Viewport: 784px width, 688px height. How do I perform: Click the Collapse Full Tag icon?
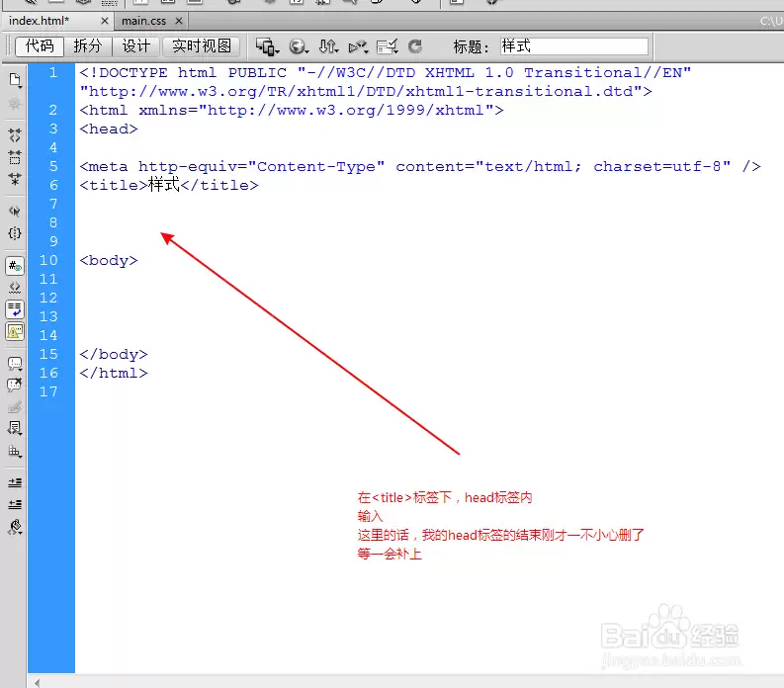pos(15,134)
